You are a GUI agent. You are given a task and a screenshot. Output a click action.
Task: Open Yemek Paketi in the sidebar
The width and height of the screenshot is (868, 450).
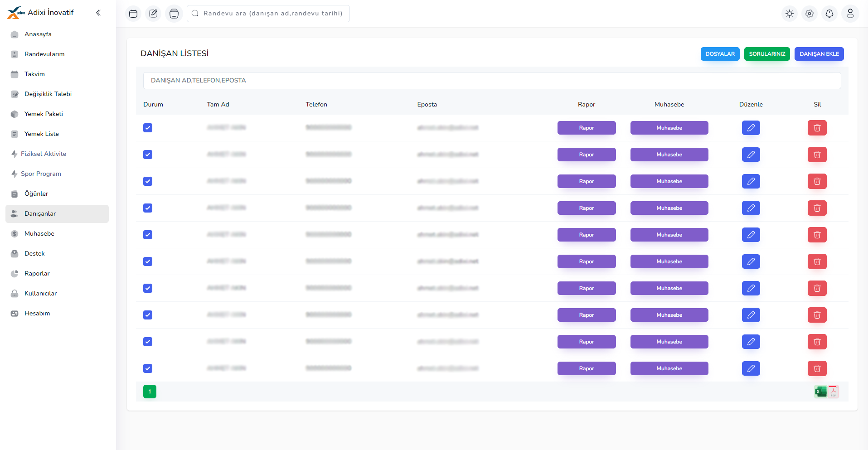57,114
